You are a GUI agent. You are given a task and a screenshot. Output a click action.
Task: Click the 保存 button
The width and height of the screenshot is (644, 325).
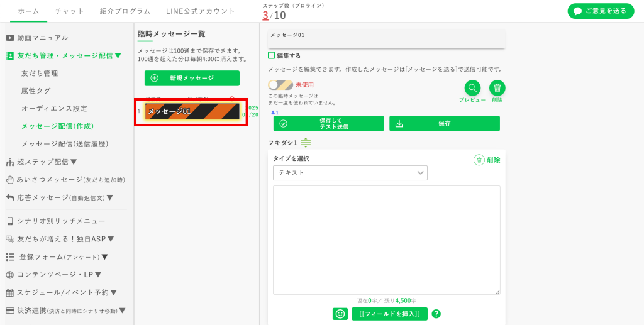(x=445, y=123)
